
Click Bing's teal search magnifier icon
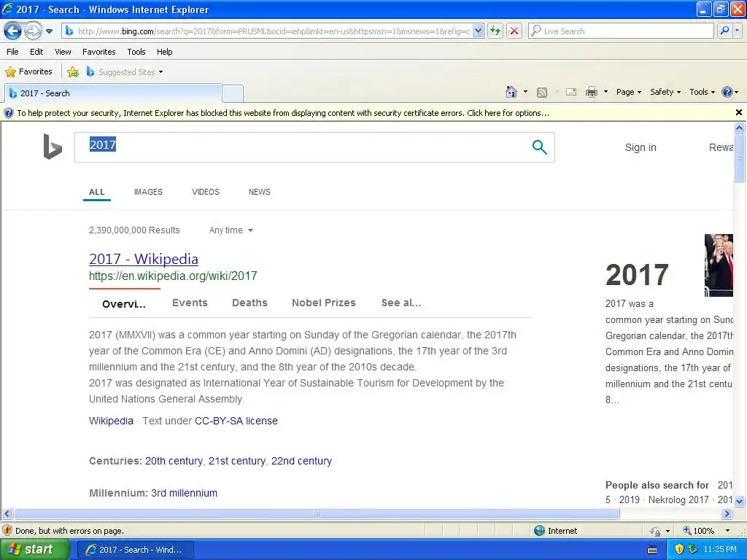click(x=539, y=147)
